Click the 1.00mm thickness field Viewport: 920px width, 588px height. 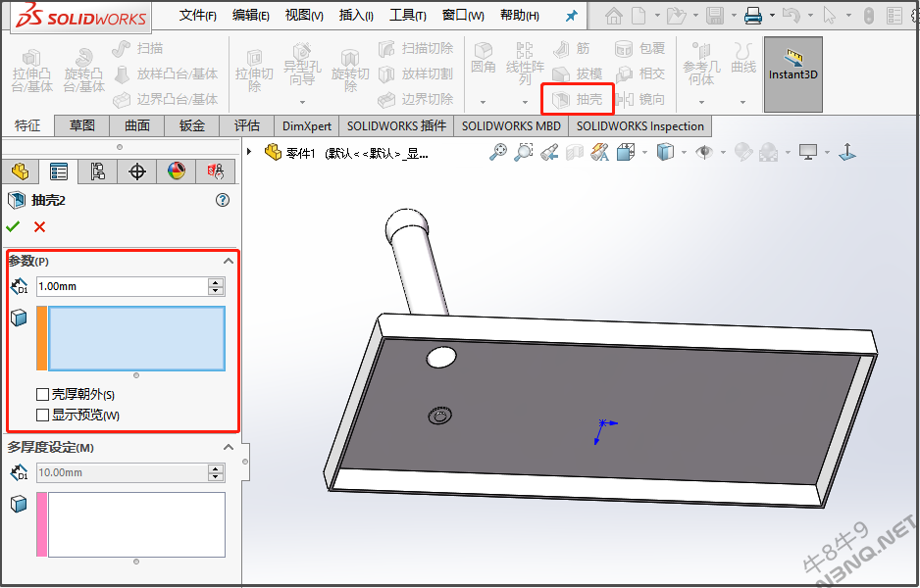122,287
